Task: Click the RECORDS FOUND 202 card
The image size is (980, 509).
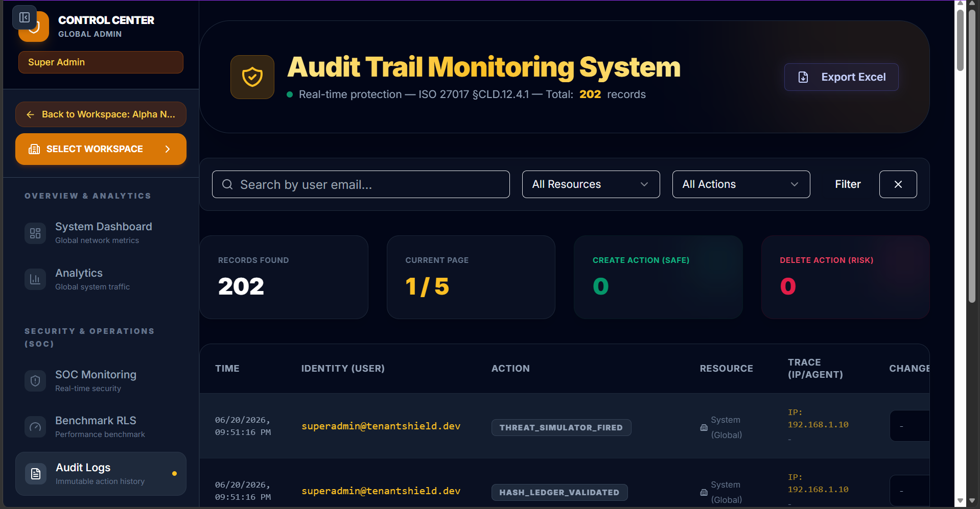Action: click(284, 277)
